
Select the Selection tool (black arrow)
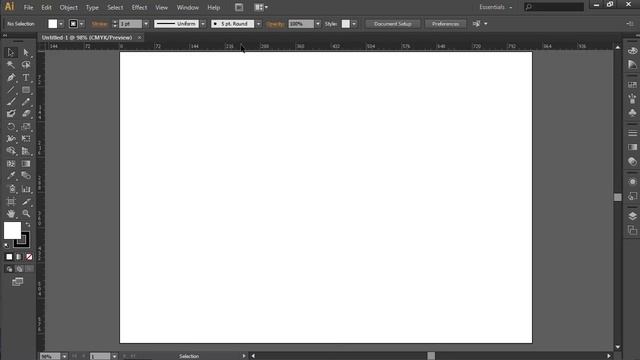[11, 52]
